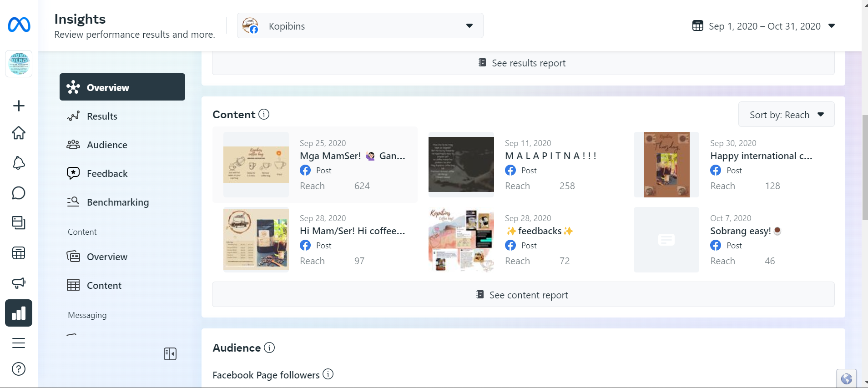Open Ads megaphone icon
This screenshot has height=388, width=868.
[19, 283]
